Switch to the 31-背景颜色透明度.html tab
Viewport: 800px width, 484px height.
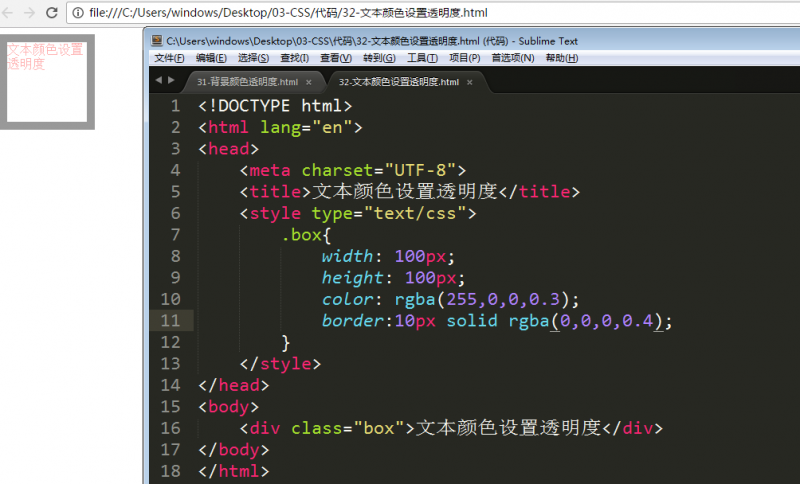click(247, 82)
